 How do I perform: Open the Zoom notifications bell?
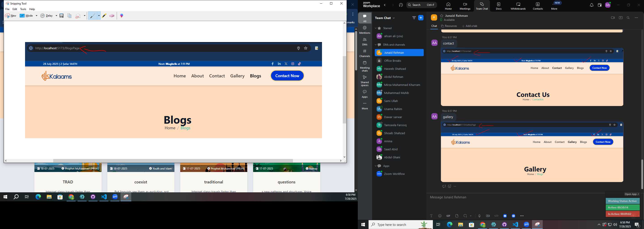pyautogui.click(x=591, y=5)
